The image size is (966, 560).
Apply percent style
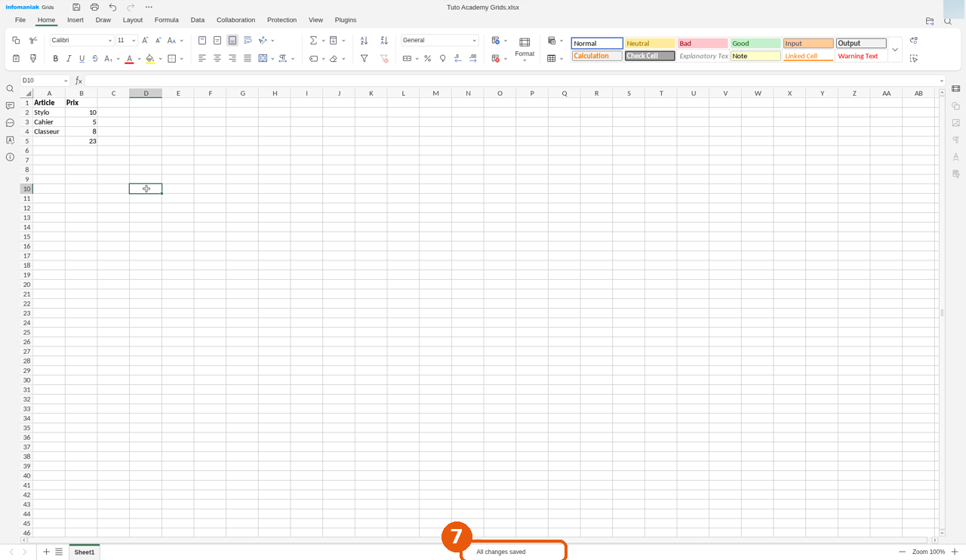click(x=428, y=58)
